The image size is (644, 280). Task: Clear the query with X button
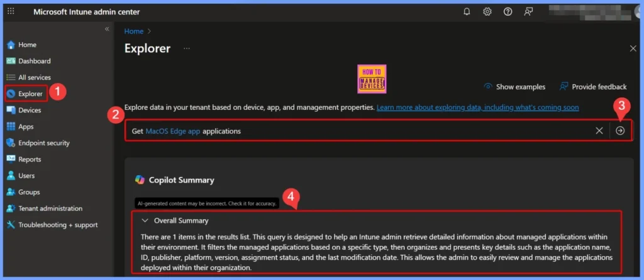[599, 131]
